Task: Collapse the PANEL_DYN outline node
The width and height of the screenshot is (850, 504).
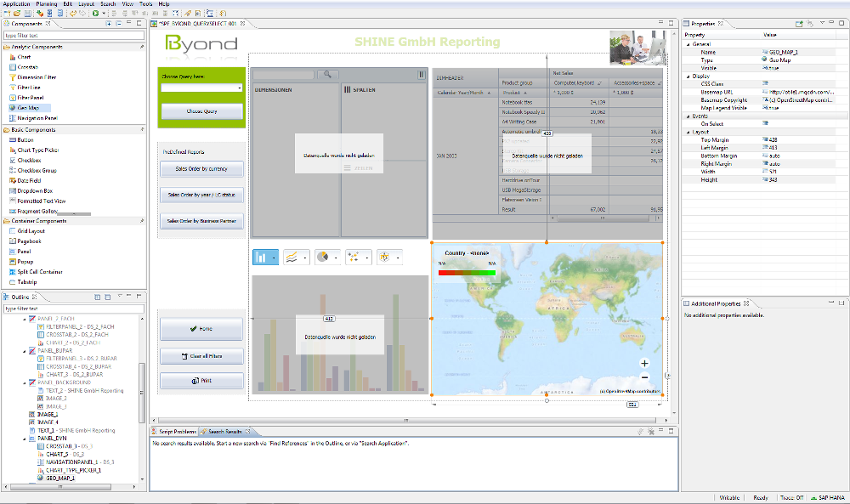Action: [x=23, y=439]
